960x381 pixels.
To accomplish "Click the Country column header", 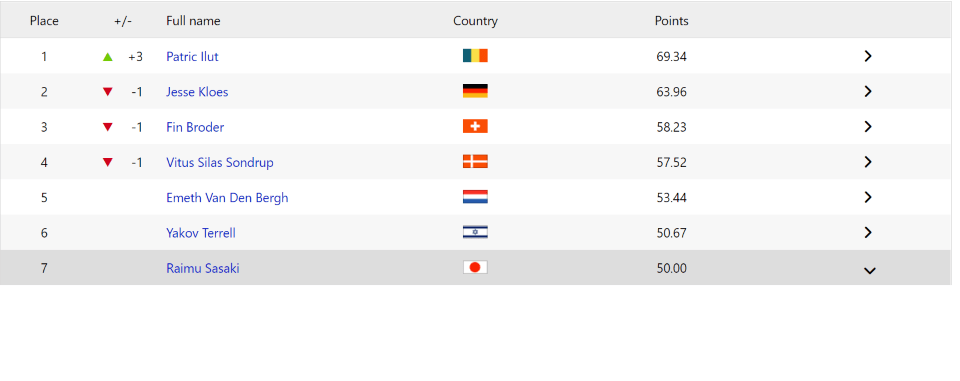I will pyautogui.click(x=475, y=21).
